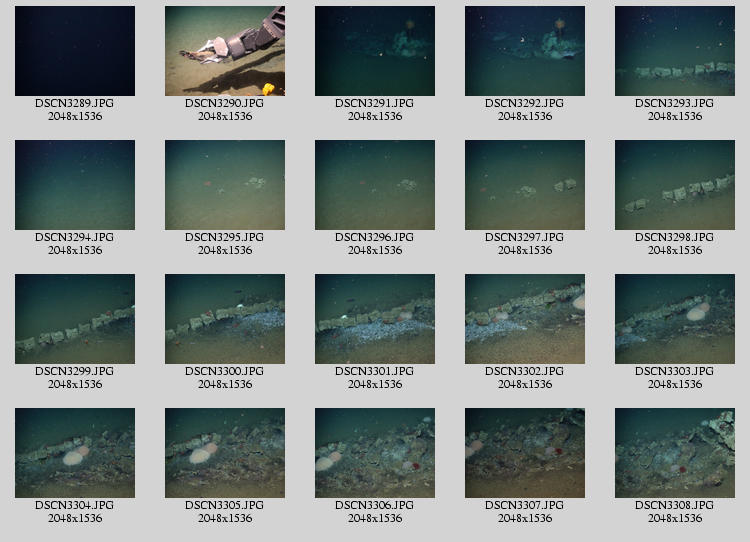Viewport: 750px width, 542px height.
Task: Select the DSCN3290.JPG robotic arm thumbnail
Action: click(225, 51)
